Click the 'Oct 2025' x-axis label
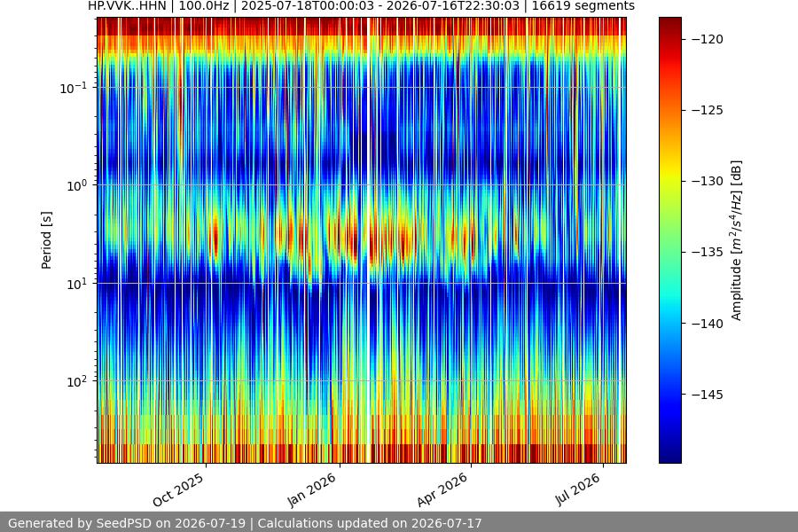Viewport: 798px width, 532px height. click(178, 489)
